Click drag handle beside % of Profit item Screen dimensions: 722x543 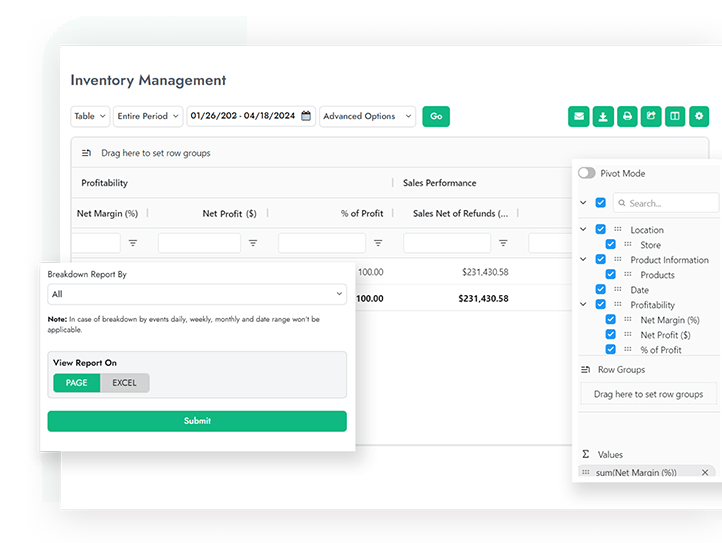click(628, 349)
